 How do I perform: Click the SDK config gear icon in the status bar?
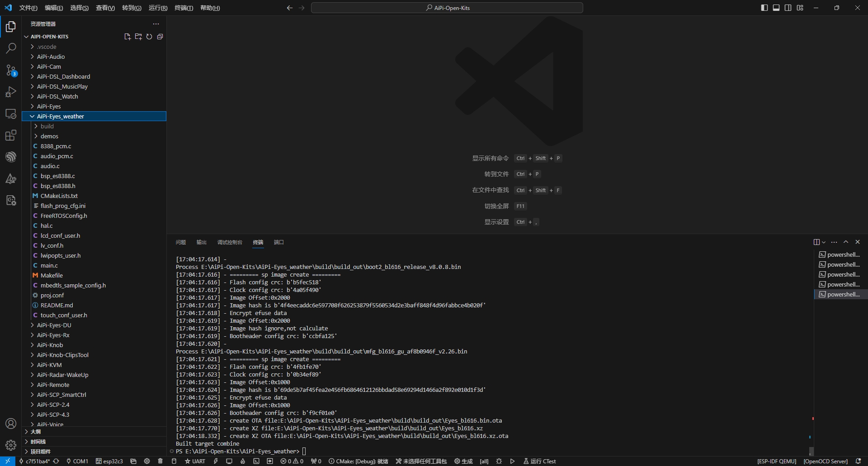click(x=146, y=461)
